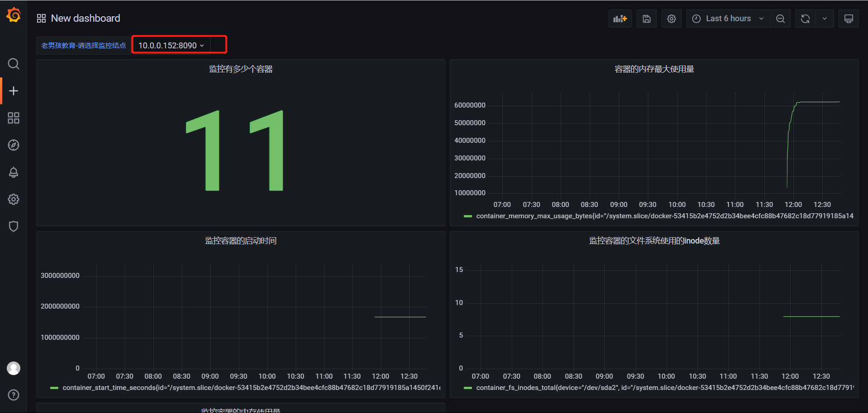Click the 老男孩教育-请选择监控结点 variable label
This screenshot has width=868, height=413.
point(83,46)
